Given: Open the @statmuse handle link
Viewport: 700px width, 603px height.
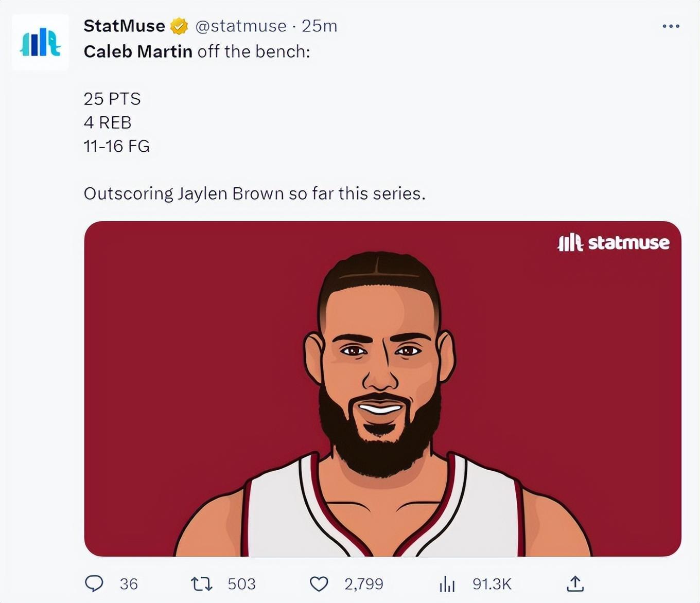Looking at the screenshot, I should (x=241, y=26).
